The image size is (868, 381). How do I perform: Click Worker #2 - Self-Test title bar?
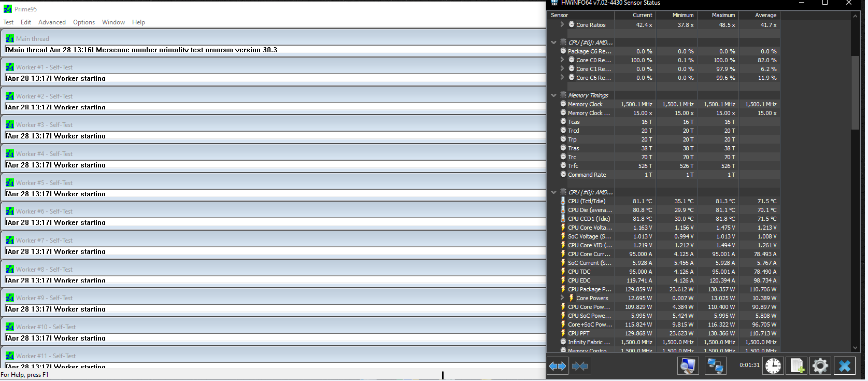coord(273,96)
